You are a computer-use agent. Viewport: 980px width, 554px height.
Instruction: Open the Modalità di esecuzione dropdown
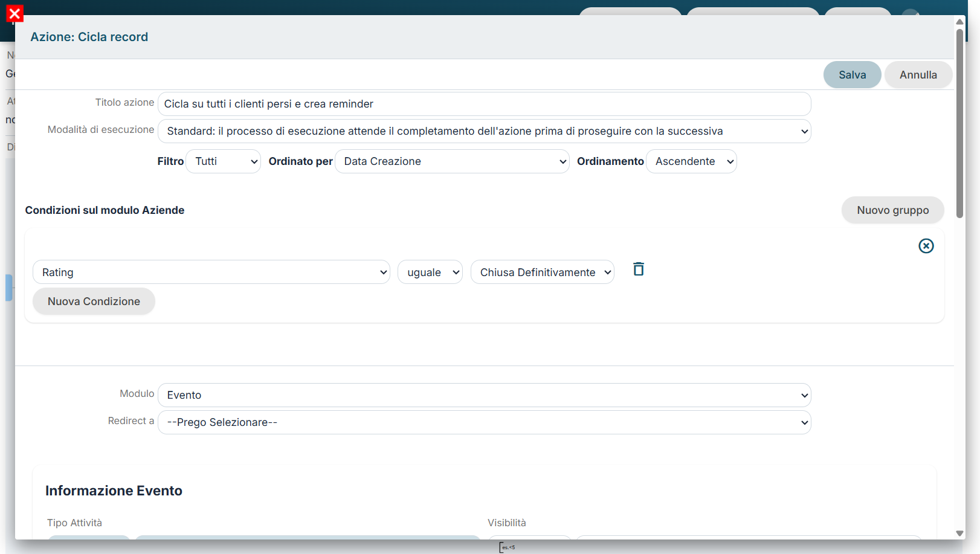[484, 131]
